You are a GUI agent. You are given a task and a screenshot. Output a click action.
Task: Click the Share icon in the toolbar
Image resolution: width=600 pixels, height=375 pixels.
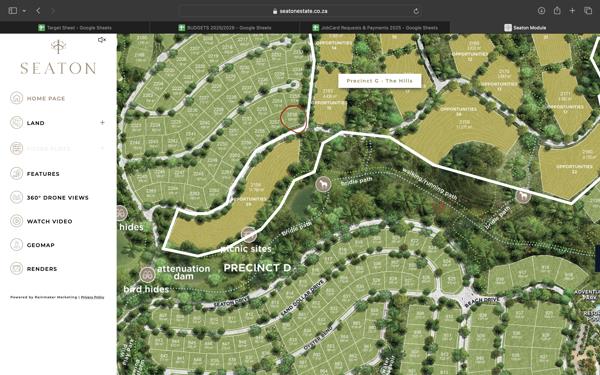click(x=557, y=11)
